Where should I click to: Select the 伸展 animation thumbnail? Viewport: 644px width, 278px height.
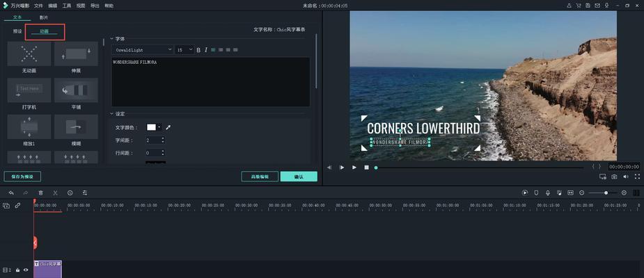pyautogui.click(x=76, y=54)
